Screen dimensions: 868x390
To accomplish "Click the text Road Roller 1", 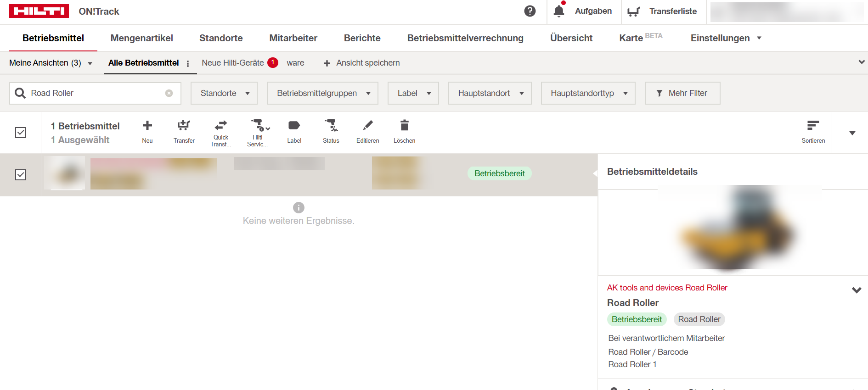I will coord(632,364).
